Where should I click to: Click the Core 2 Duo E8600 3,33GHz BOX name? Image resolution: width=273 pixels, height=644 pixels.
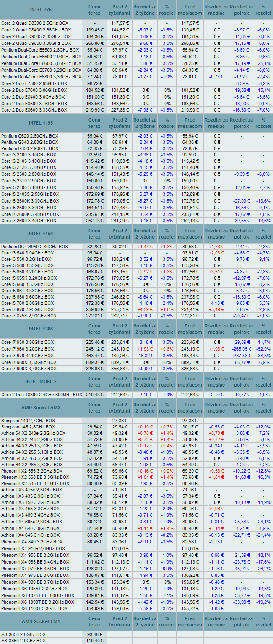pyautogui.click(x=34, y=110)
